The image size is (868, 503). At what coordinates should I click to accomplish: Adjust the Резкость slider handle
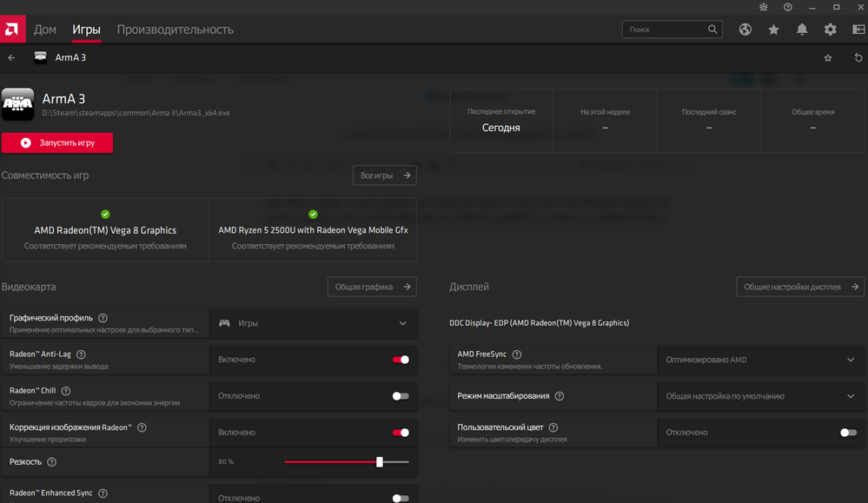click(x=379, y=462)
